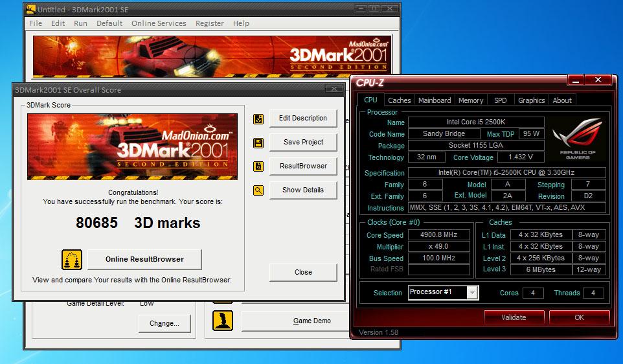
Task: Click the Level 3 cache value 6 MBytes
Action: coord(541,269)
